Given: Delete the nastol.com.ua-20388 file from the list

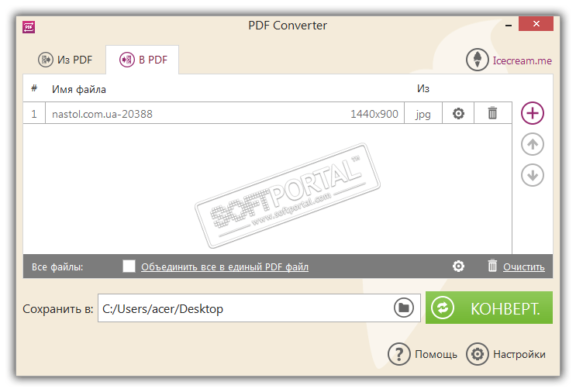Looking at the screenshot, I should (492, 113).
